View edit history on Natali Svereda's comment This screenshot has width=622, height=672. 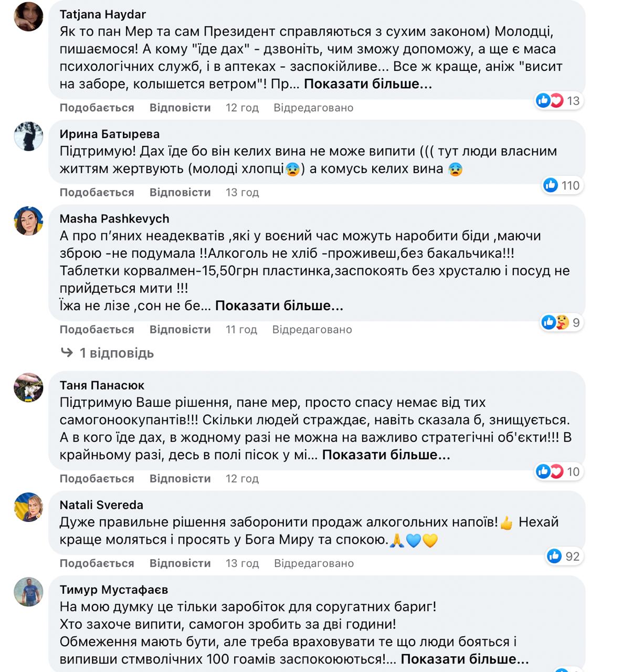(313, 563)
